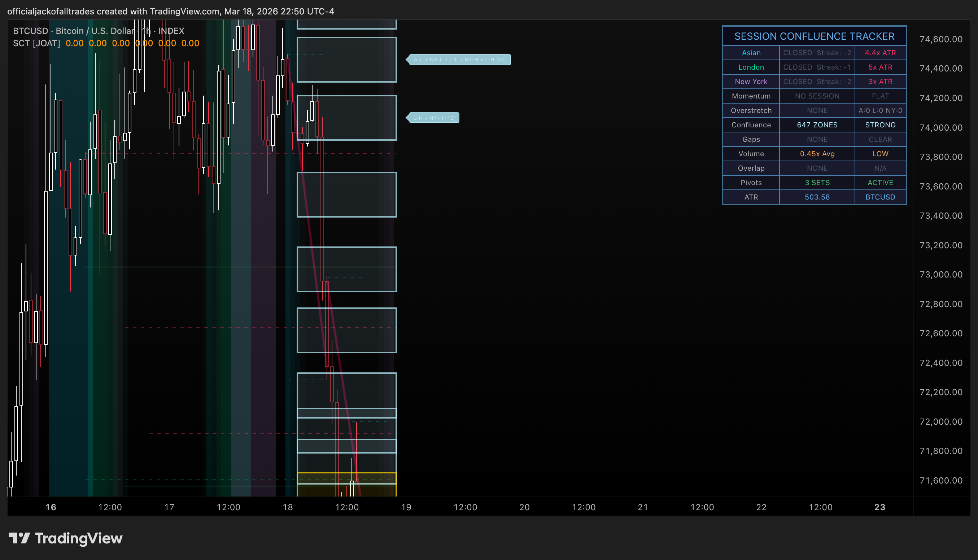Screen dimensions: 978x560
Task: Click the 74,000.00 price axis label
Action: coord(941,127)
